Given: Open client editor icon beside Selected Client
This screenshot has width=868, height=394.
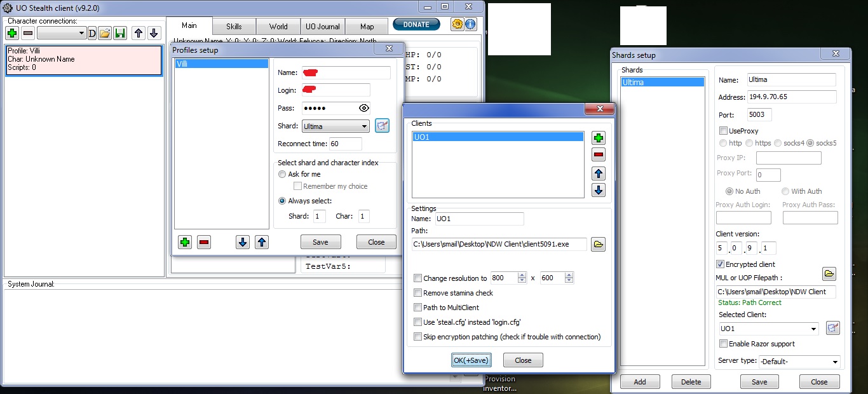Looking at the screenshot, I should (832, 328).
